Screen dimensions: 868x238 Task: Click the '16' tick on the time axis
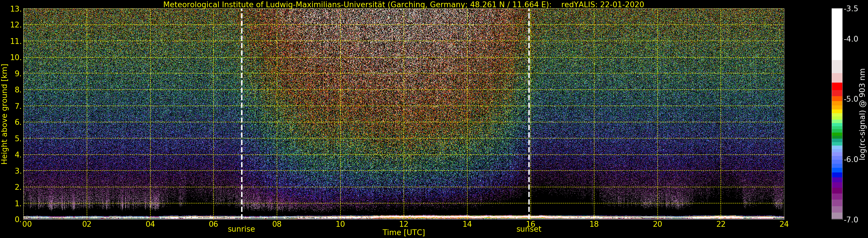click(x=531, y=224)
